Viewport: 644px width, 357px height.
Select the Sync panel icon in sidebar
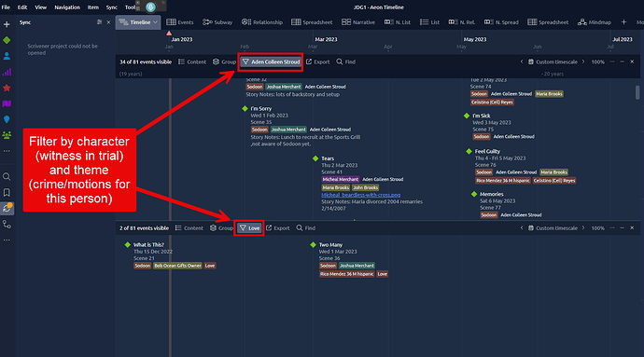[x=7, y=208]
